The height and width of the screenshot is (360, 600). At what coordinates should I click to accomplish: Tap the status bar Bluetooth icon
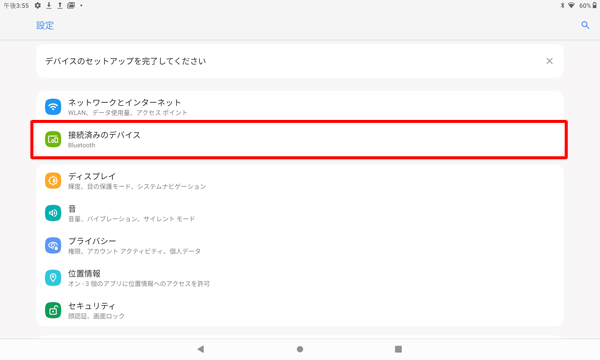tap(562, 5)
